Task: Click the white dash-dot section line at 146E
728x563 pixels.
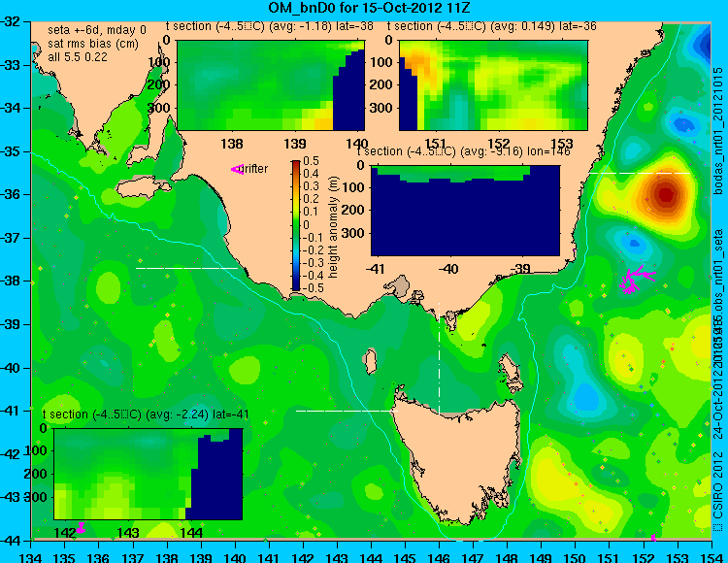Action: [439, 358]
